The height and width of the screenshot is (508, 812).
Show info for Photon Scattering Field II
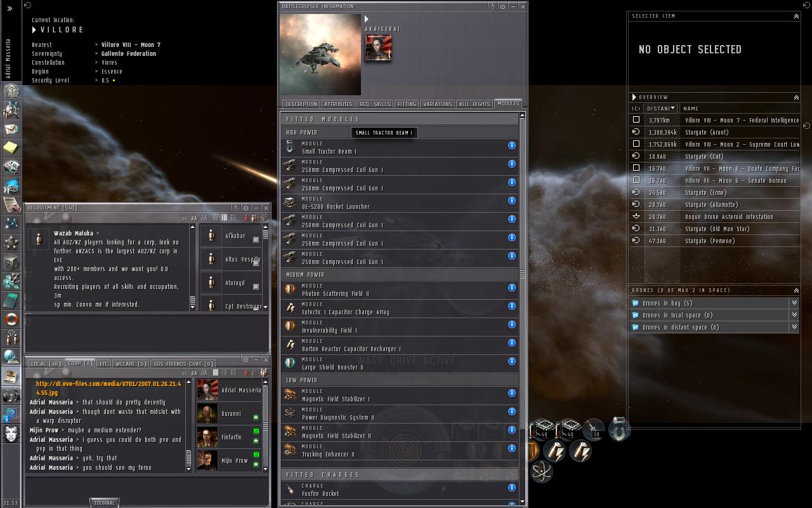512,288
